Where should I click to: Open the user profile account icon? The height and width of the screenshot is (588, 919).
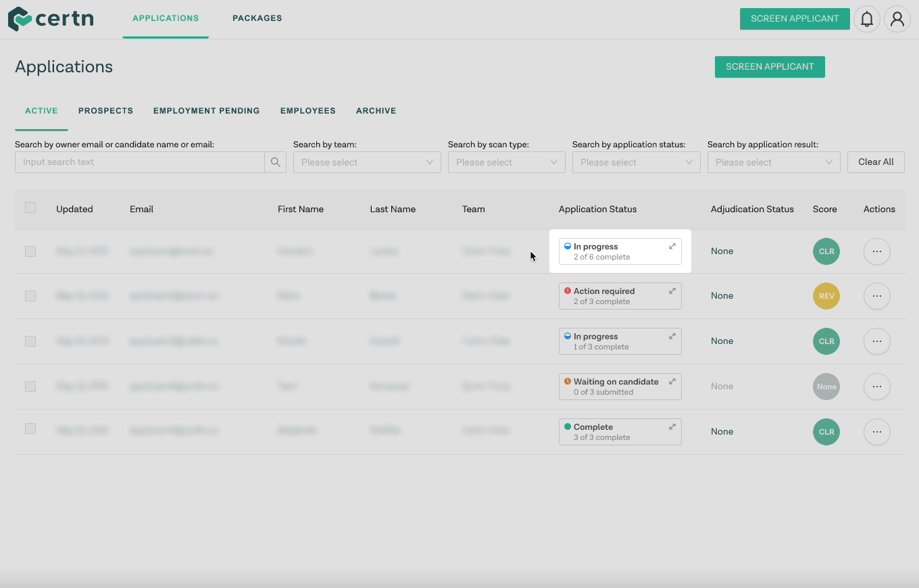pos(897,19)
